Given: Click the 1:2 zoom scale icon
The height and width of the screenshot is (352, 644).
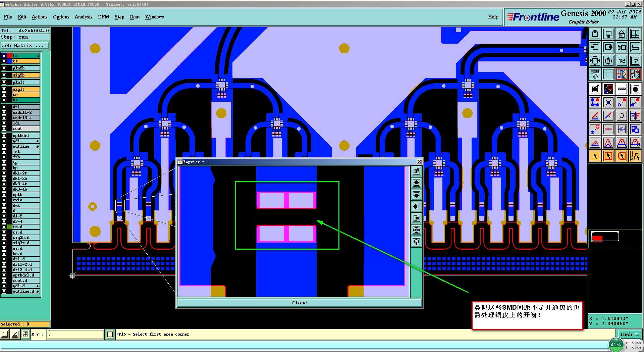Looking at the screenshot, I should pyautogui.click(x=622, y=61).
